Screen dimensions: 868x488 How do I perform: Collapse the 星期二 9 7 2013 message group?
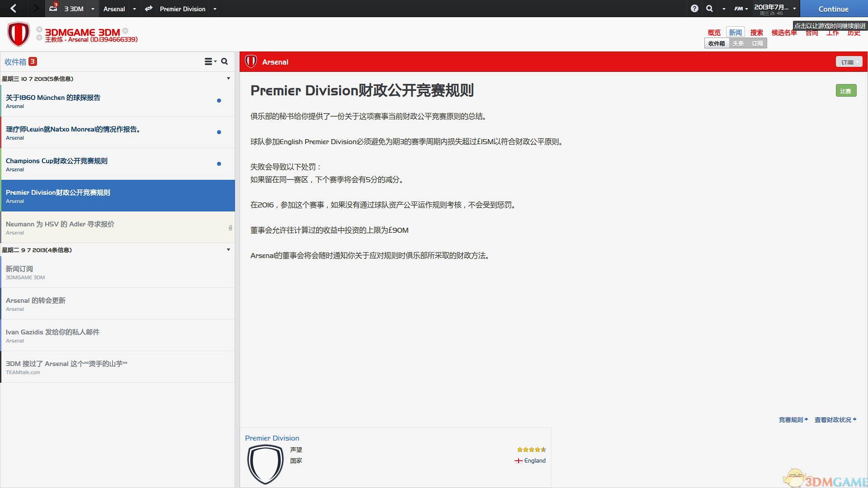tap(228, 249)
